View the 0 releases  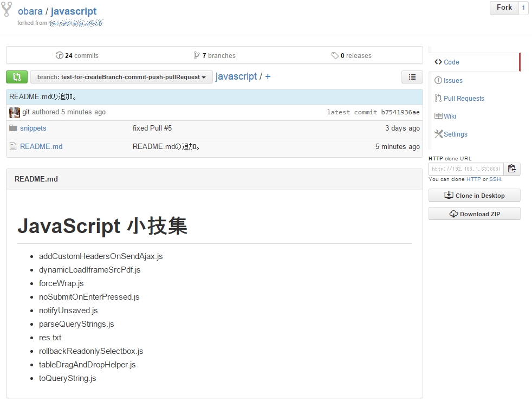(x=352, y=56)
